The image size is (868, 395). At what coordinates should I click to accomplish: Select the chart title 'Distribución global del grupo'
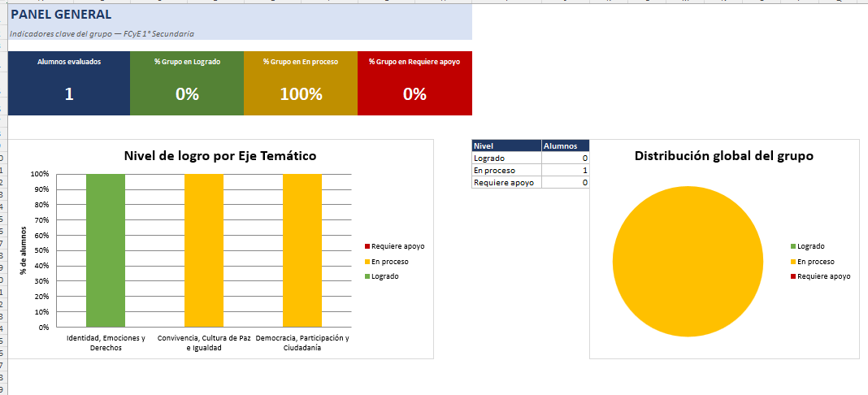pyautogui.click(x=724, y=156)
